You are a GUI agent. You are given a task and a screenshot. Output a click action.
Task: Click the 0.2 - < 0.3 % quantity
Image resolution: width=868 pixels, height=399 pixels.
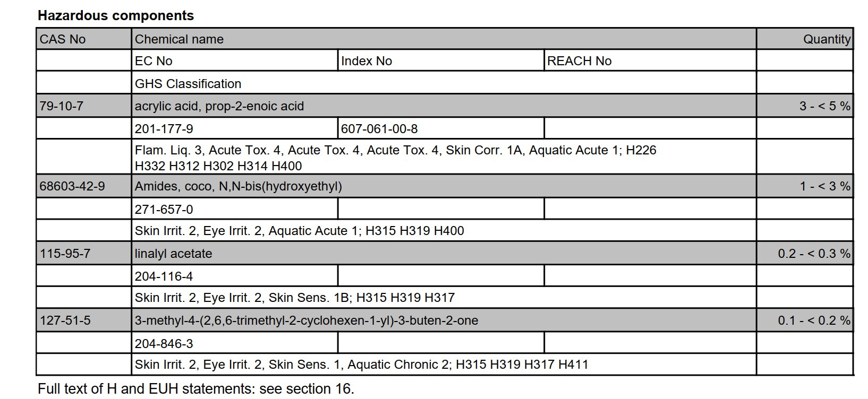click(814, 254)
